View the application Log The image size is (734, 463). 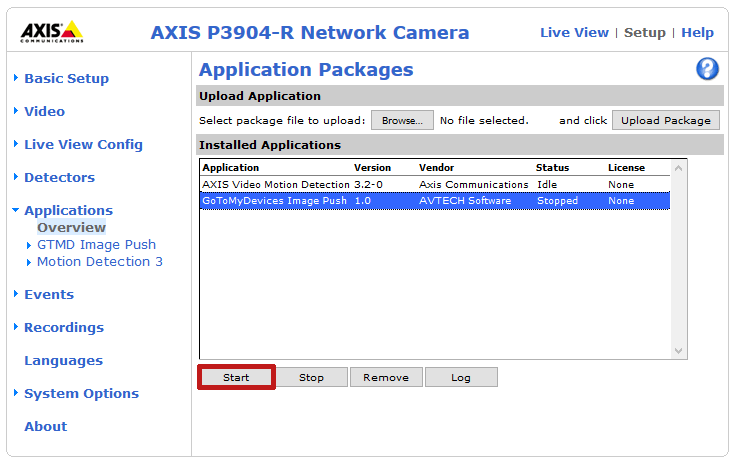click(x=461, y=377)
